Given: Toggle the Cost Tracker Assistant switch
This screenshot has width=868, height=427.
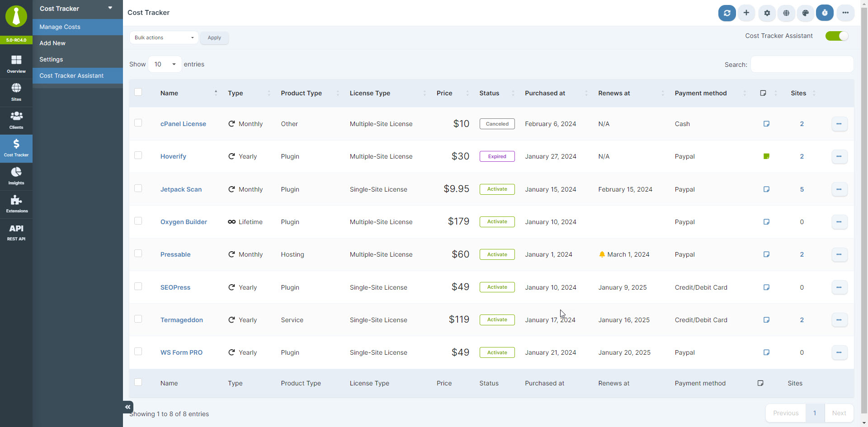Looking at the screenshot, I should (837, 36).
